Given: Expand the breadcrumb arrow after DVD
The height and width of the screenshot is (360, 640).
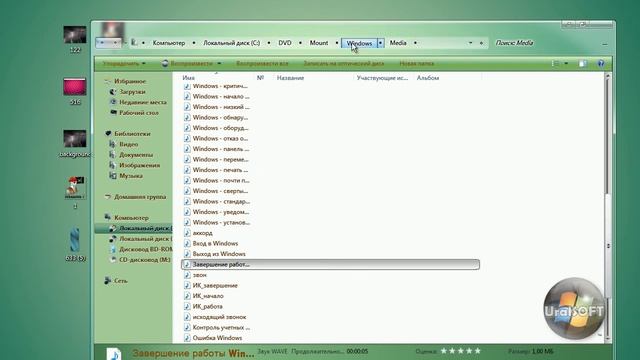Looking at the screenshot, I should 300,43.
